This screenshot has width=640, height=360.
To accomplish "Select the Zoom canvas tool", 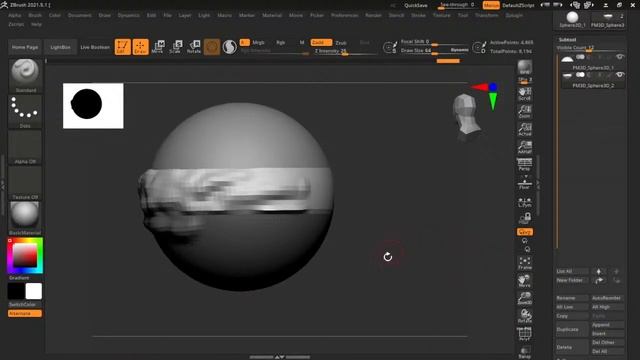I will (x=524, y=111).
